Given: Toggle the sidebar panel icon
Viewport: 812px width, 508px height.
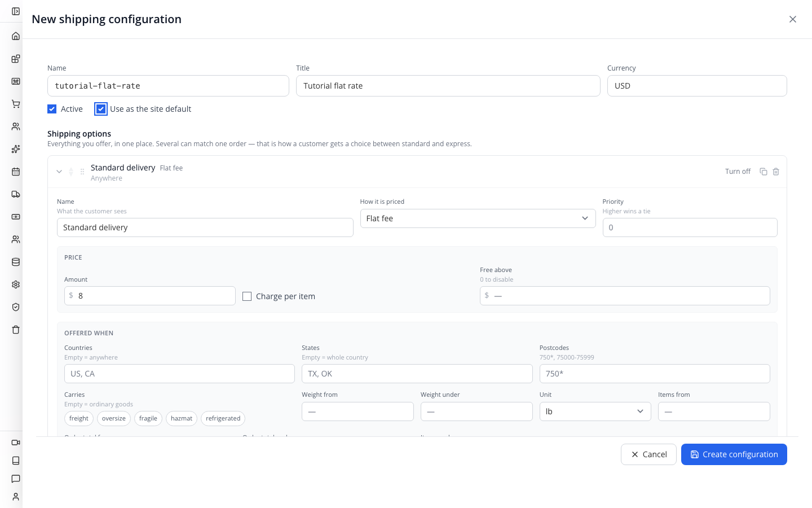Looking at the screenshot, I should pos(16,11).
